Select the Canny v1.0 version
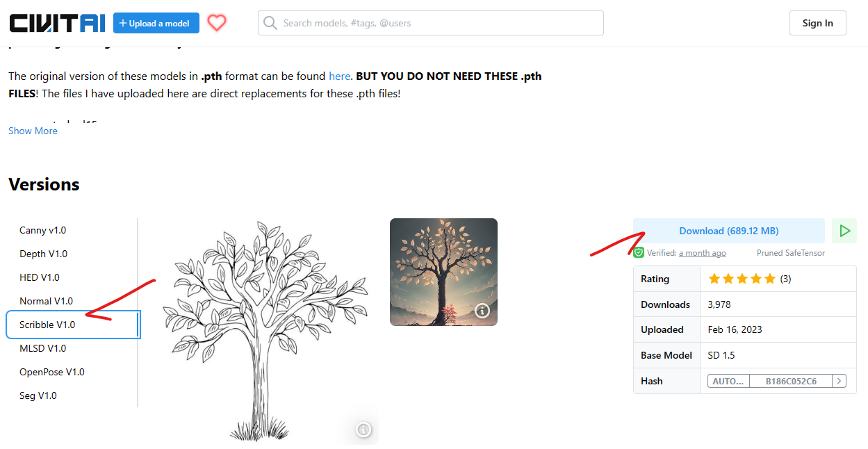 click(x=43, y=230)
